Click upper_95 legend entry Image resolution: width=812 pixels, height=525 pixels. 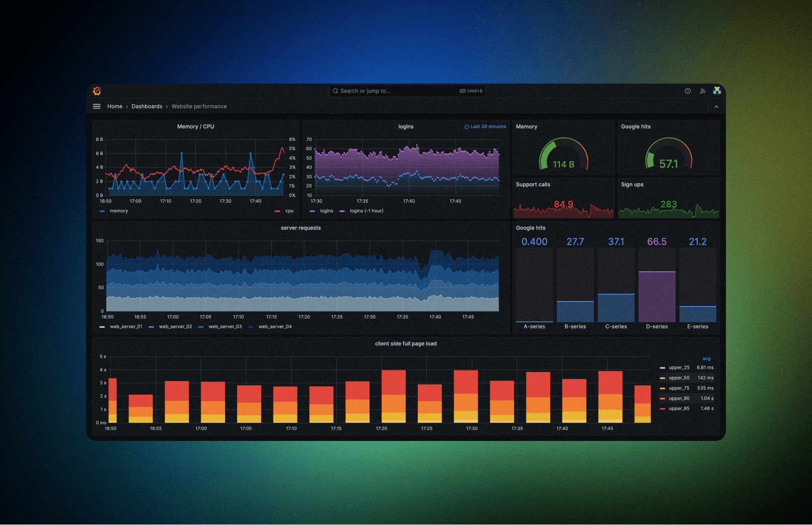click(679, 409)
